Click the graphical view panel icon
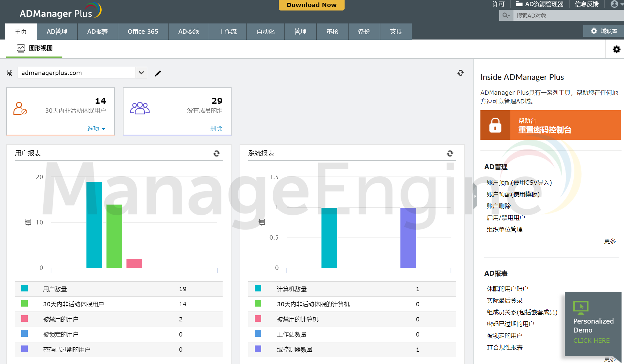Screen dimensions: 624x364 pos(20,48)
